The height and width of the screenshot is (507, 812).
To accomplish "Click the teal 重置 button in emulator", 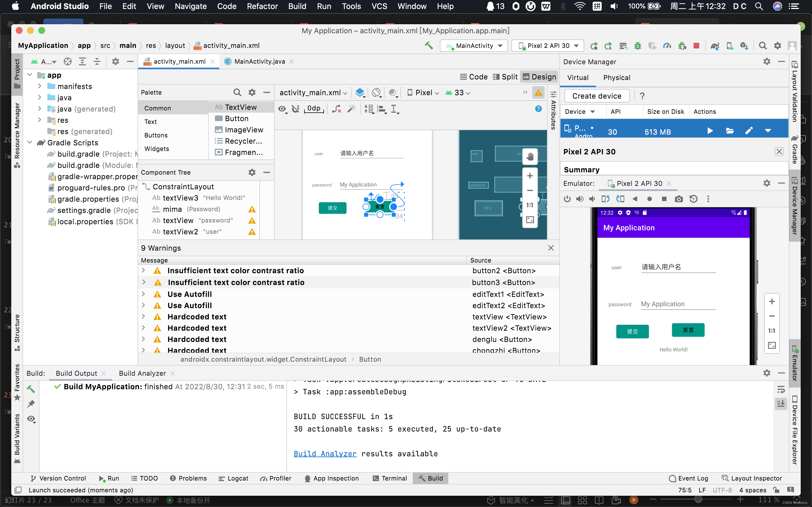I will click(x=688, y=330).
